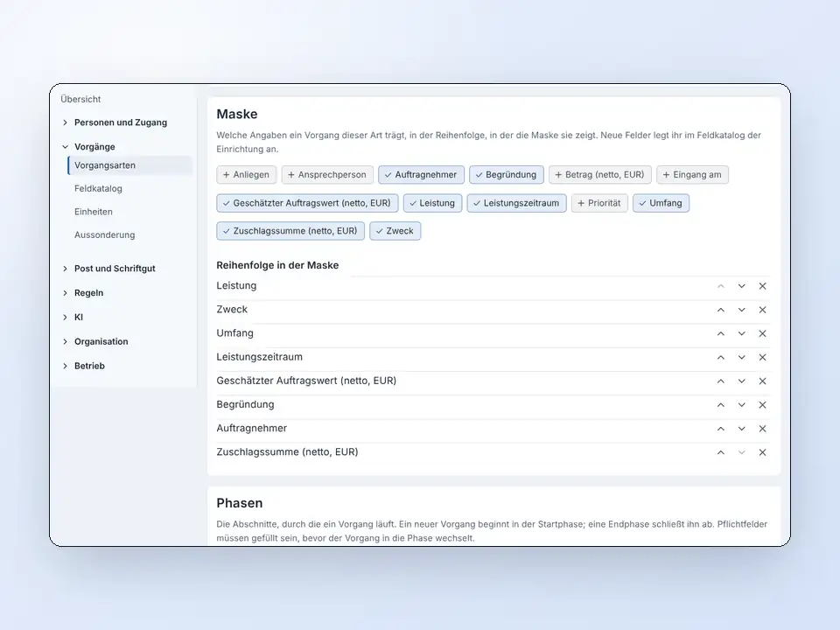Move Auftragnehmer up in the list
840x630 pixels.
click(720, 429)
